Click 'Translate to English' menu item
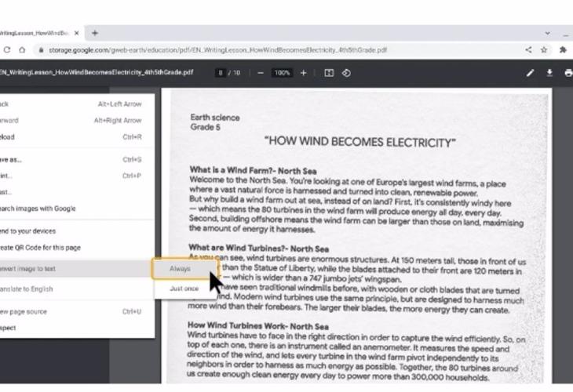Screen dimensions: 573x392 click(27, 289)
